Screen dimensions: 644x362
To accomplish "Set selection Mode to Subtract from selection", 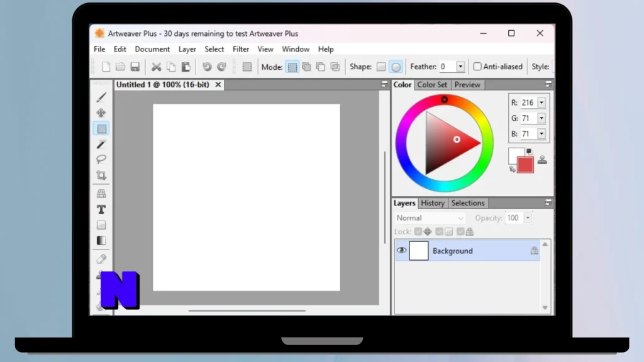I will [321, 67].
